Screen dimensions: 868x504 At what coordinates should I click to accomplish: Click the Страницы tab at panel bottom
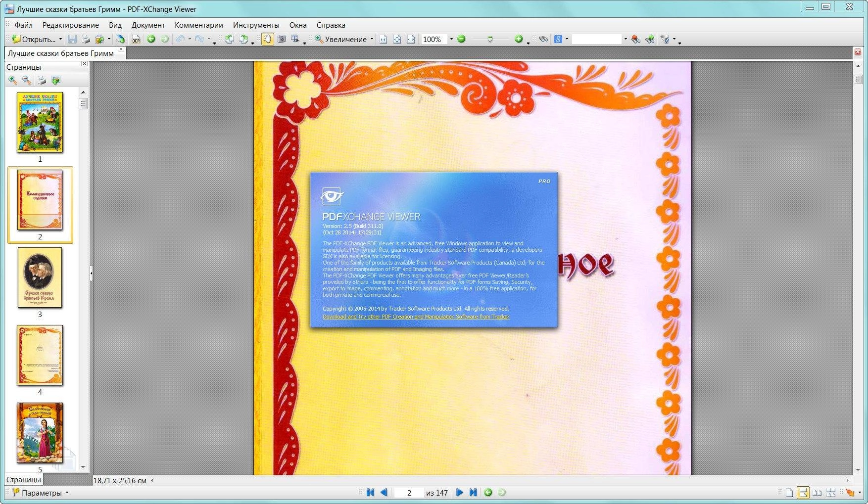point(23,479)
